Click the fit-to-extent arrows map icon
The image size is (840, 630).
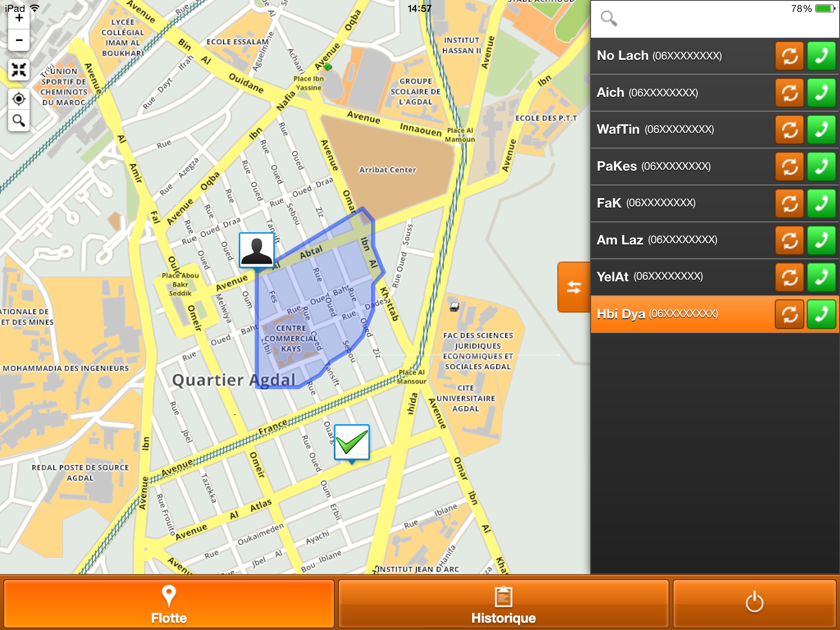point(19,70)
